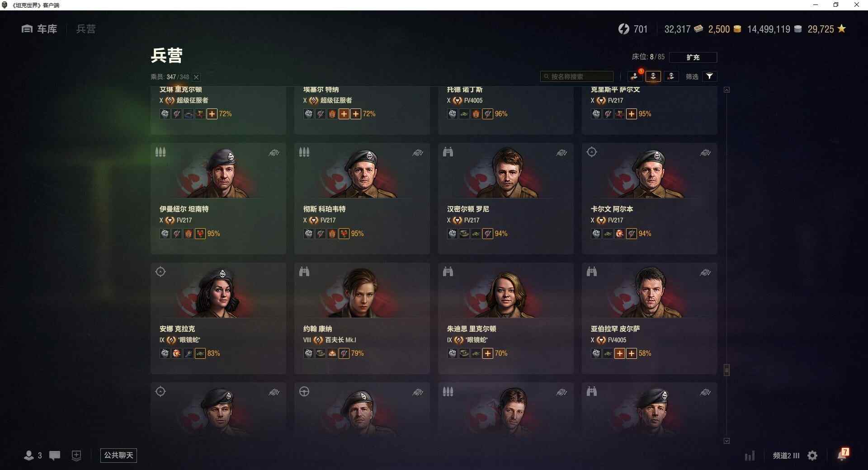Image resolution: width=868 pixels, height=470 pixels.
Task: Toggle the dismissed crew members view
Action: click(x=671, y=76)
